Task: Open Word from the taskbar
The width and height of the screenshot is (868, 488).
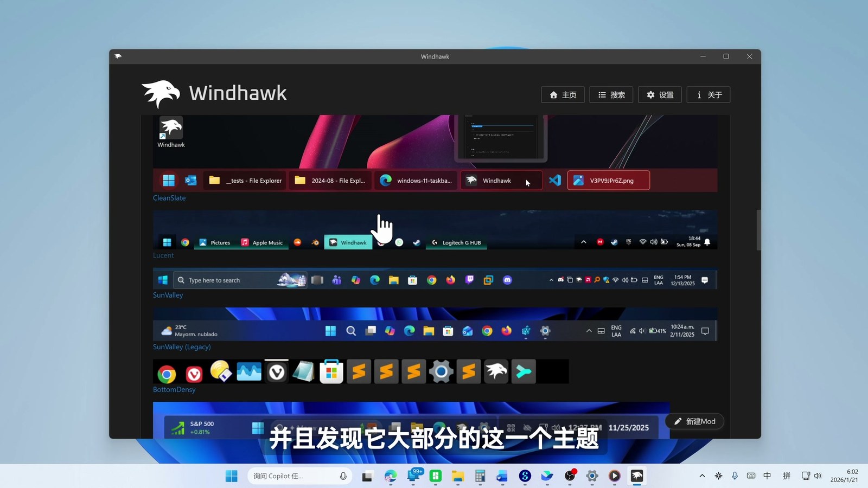Action: tap(502, 476)
